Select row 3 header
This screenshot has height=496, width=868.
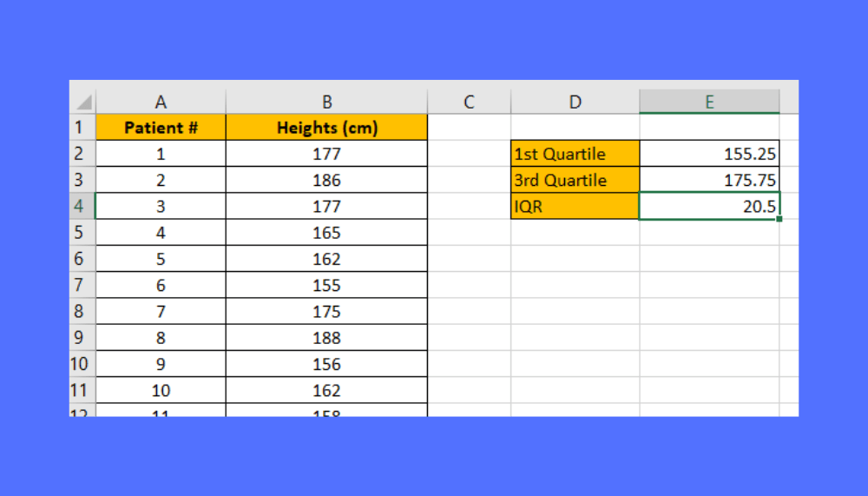(82, 180)
